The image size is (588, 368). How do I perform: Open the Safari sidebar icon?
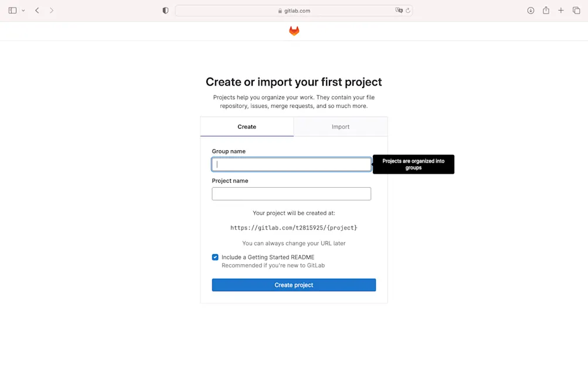point(13,10)
